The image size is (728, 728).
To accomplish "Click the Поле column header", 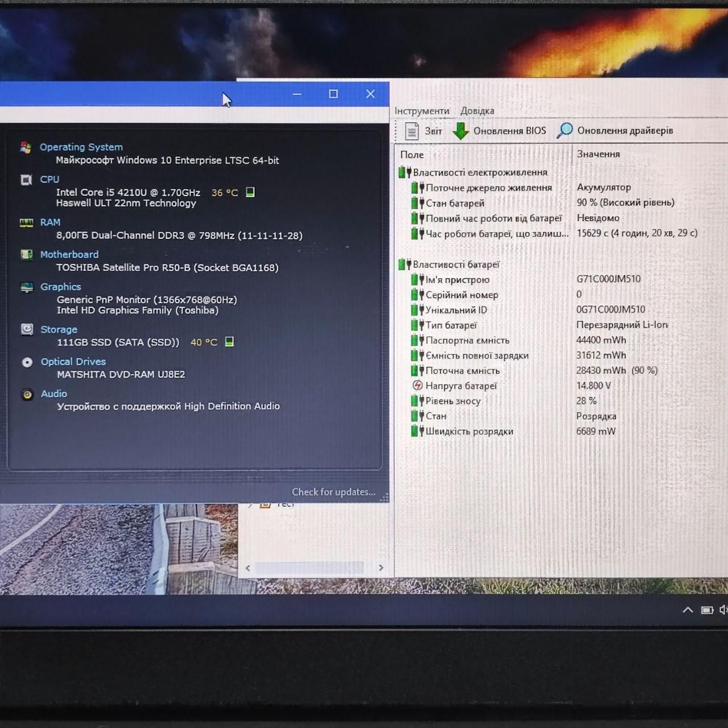I will tap(483, 154).
